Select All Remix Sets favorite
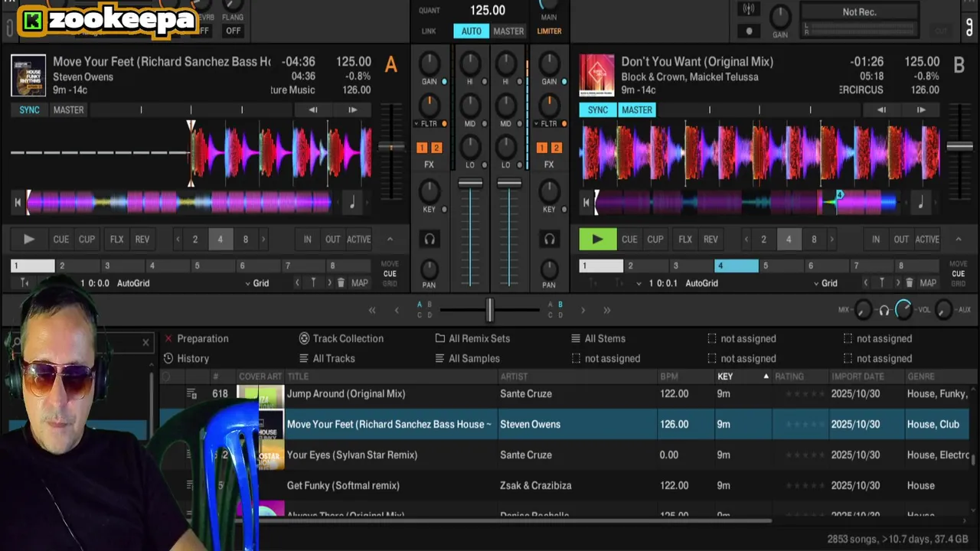Image resolution: width=980 pixels, height=551 pixels. click(472, 338)
